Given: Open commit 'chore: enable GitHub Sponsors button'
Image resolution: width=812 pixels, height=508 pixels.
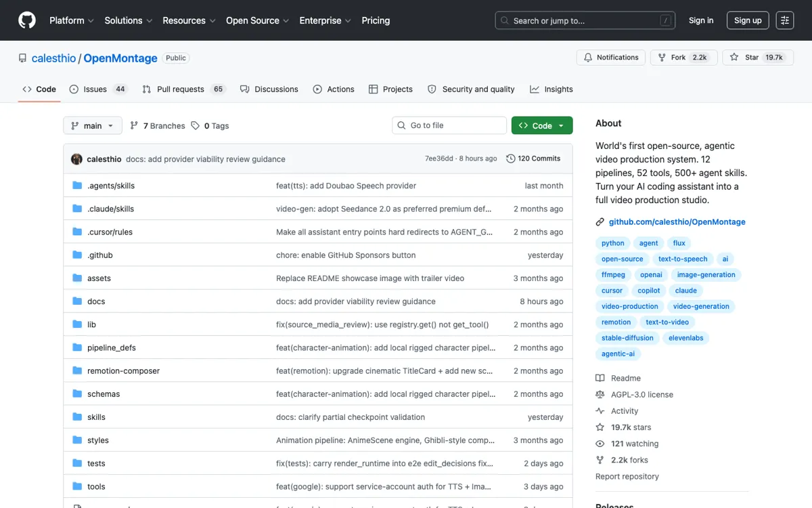Looking at the screenshot, I should click(346, 255).
